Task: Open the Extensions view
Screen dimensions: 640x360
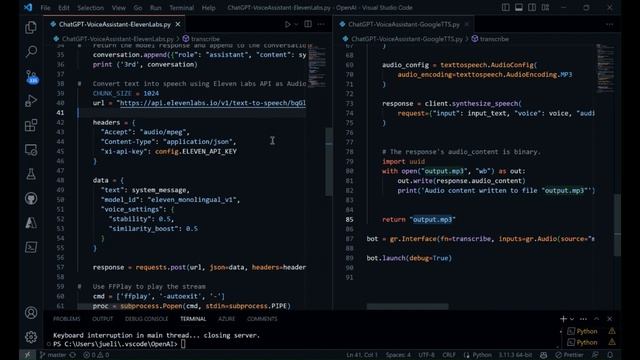Action: [31, 125]
